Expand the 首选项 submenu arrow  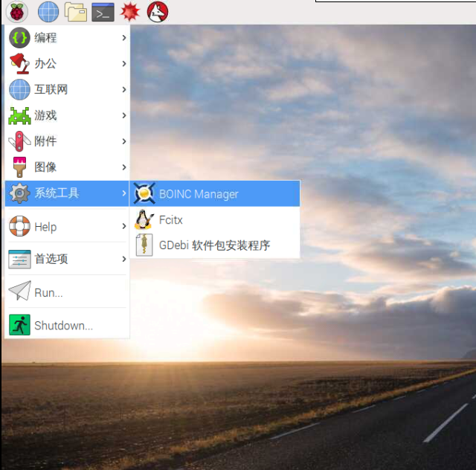click(124, 259)
